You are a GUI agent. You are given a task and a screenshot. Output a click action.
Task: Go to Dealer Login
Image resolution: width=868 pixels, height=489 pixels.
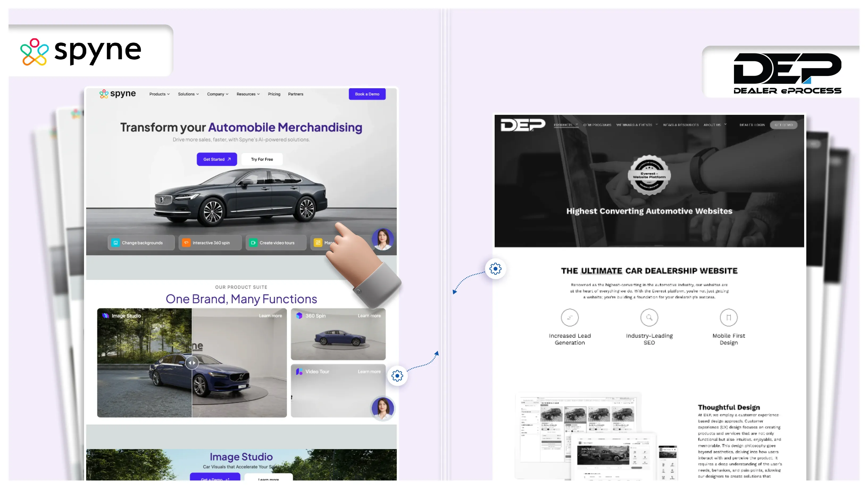[752, 125]
